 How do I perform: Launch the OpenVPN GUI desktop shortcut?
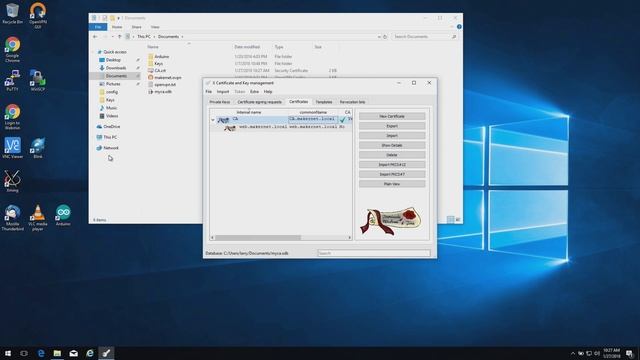point(38,16)
